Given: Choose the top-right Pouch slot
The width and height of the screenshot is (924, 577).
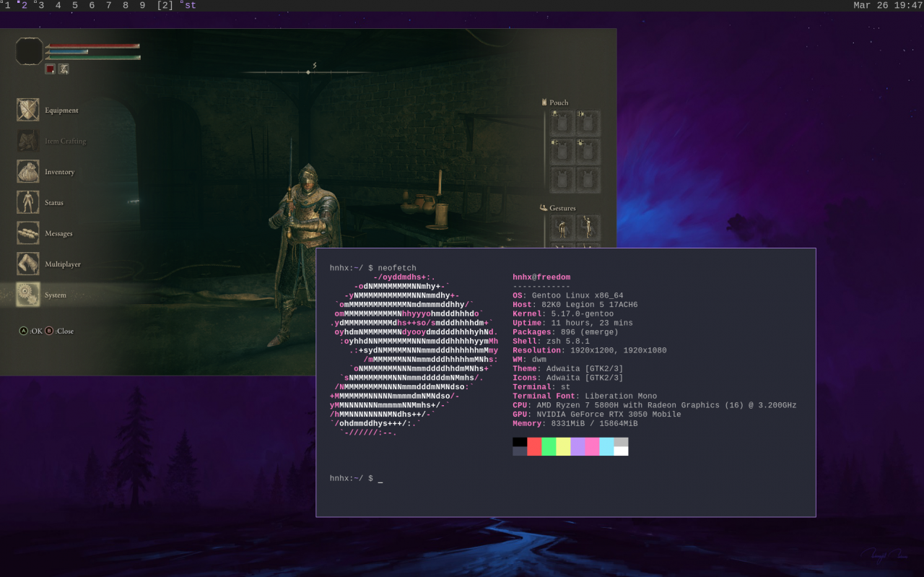Looking at the screenshot, I should coord(588,123).
